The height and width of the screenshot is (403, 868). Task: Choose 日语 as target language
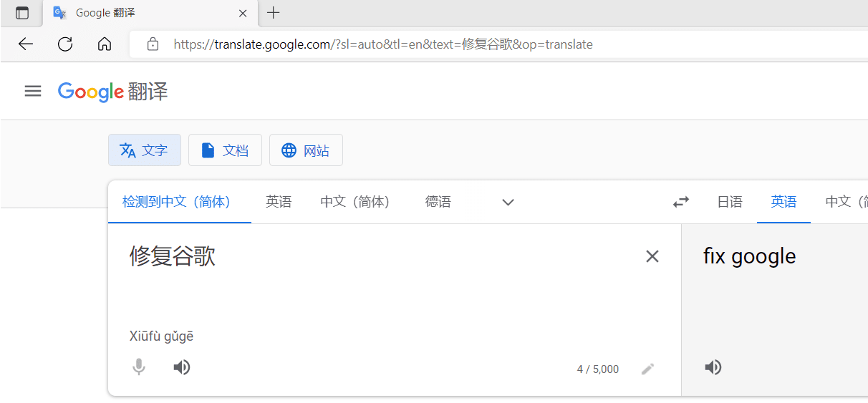[x=729, y=202]
